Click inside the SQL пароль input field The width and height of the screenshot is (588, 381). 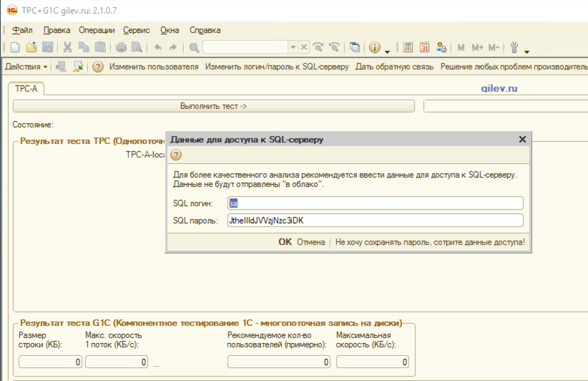375,221
